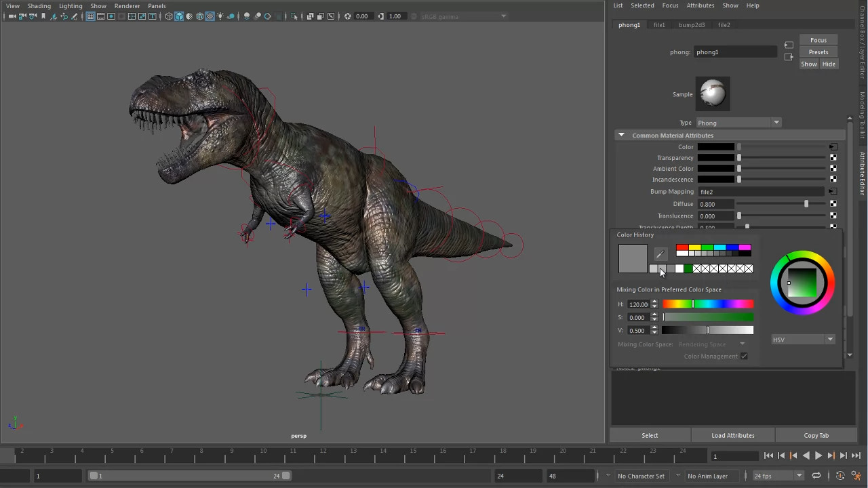Click the Color attribute map button
The height and width of the screenshot is (488, 868).
coord(833,147)
